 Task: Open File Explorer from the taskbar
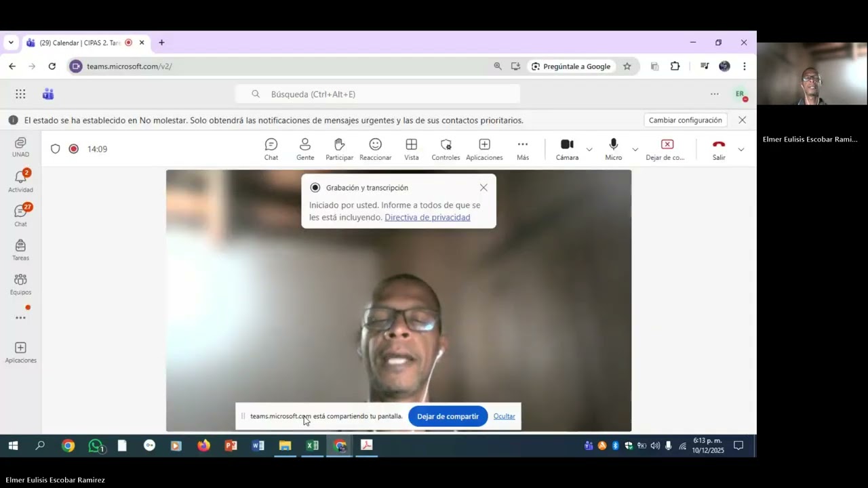(285, 446)
